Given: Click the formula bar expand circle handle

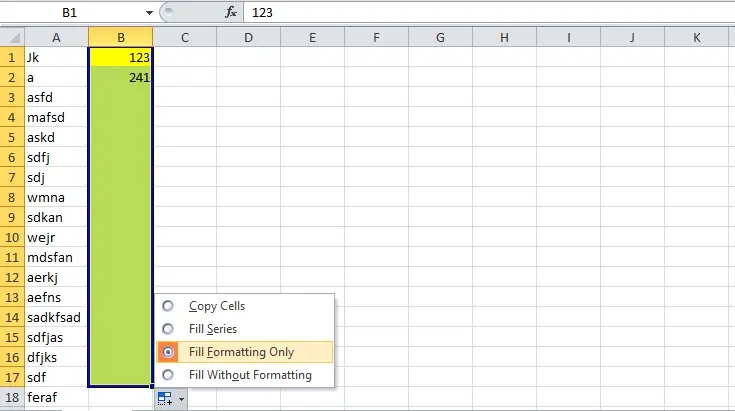Looking at the screenshot, I should click(169, 12).
